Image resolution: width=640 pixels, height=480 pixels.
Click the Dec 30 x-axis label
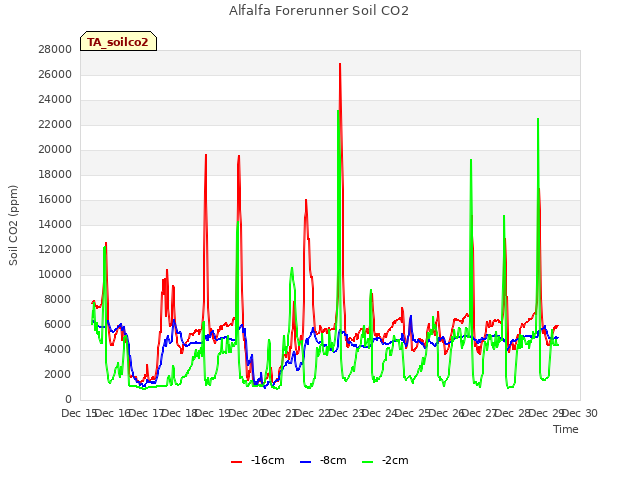click(580, 413)
